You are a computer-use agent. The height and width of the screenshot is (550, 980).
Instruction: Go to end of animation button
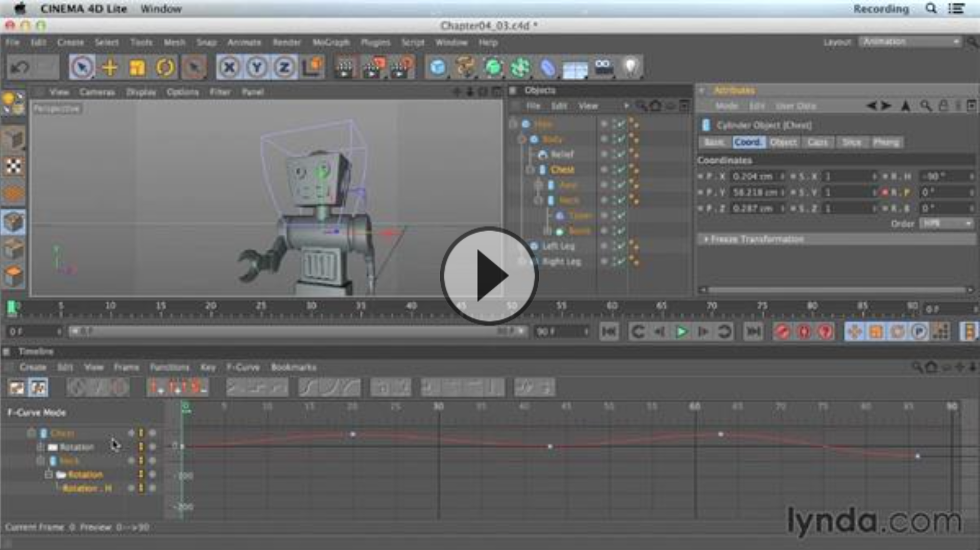point(753,331)
